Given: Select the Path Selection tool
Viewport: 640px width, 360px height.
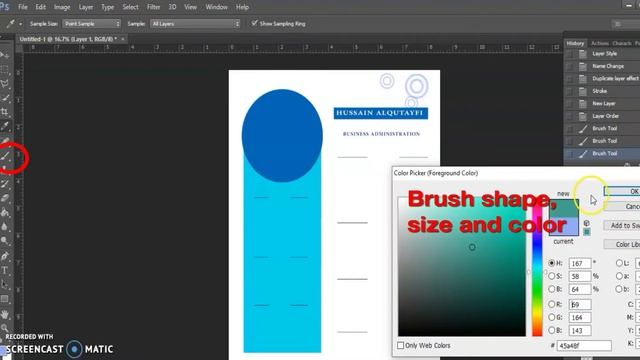Looking at the screenshot, I should pyautogui.click(x=5, y=284).
